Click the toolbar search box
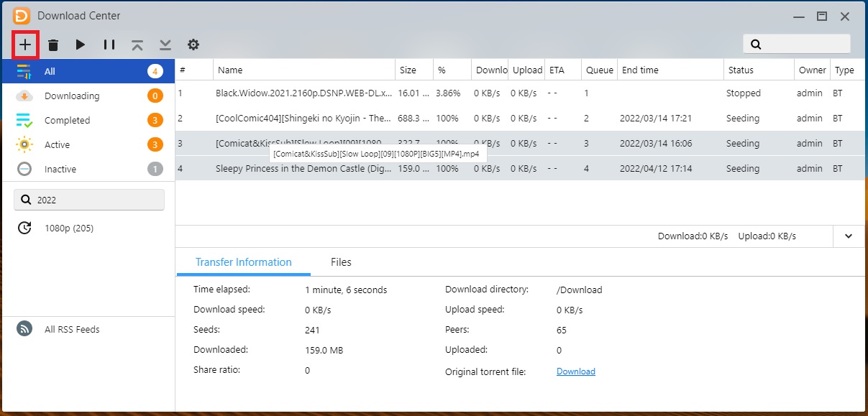Image resolution: width=868 pixels, height=416 pixels. point(797,44)
